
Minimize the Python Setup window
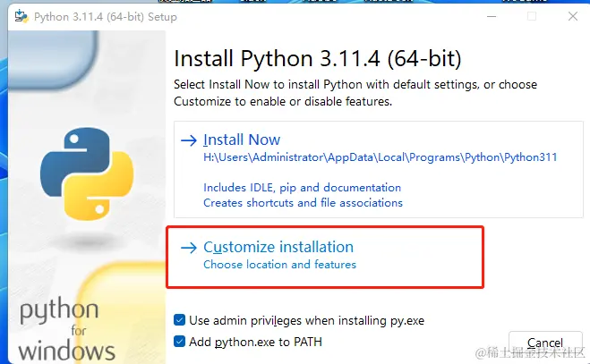coord(492,16)
